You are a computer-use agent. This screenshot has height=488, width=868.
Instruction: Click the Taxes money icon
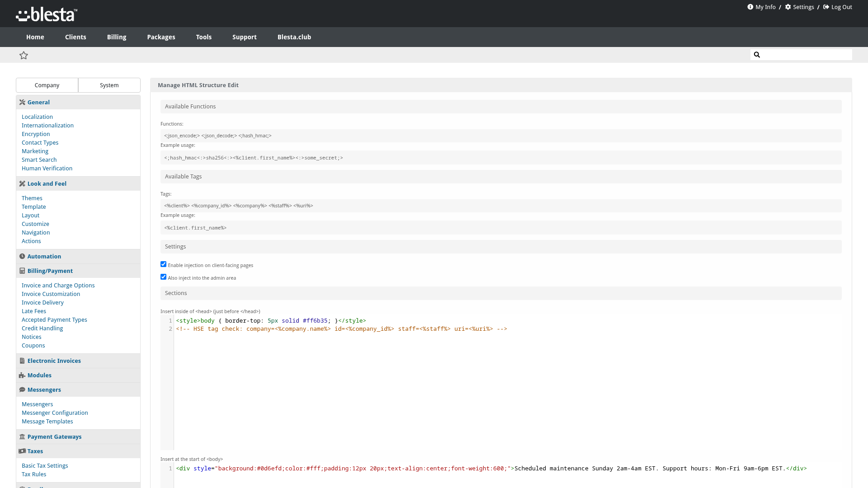click(22, 451)
